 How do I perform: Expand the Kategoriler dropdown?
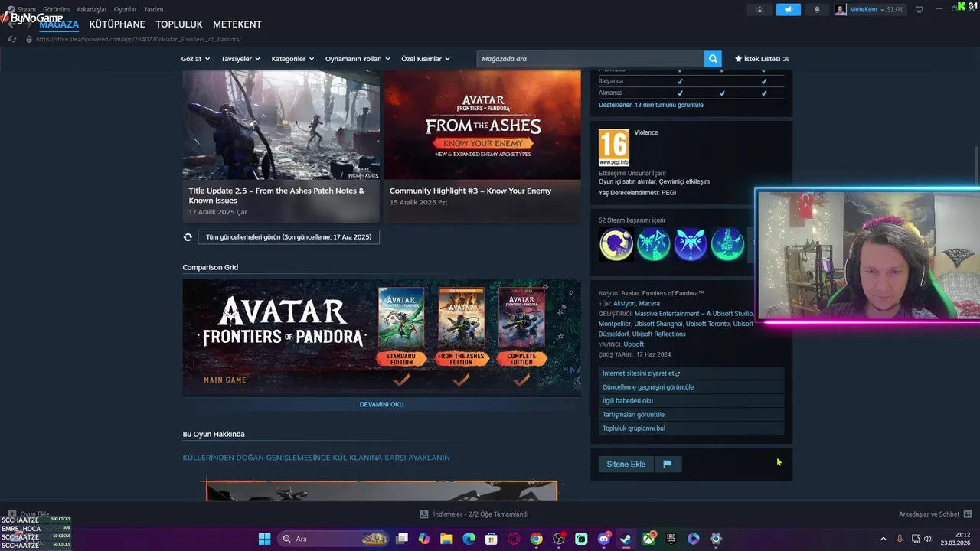tap(292, 59)
